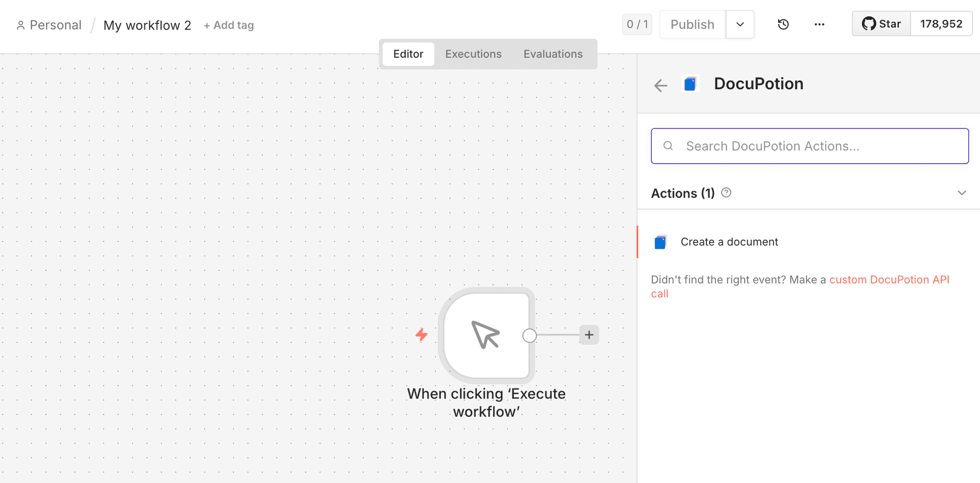980x483 pixels.
Task: Click the Publish button
Action: (x=692, y=24)
